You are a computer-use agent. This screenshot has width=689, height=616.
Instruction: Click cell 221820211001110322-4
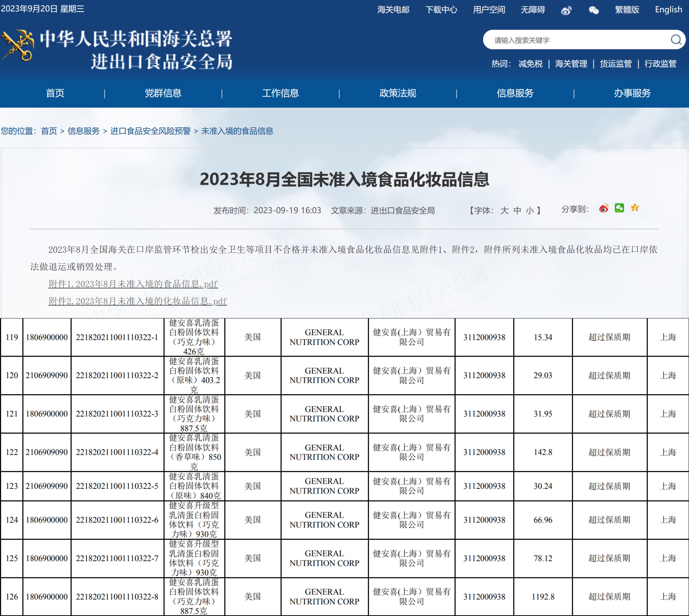117,452
